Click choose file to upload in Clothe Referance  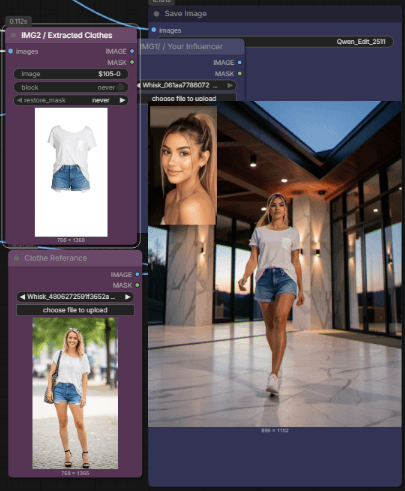(x=75, y=310)
